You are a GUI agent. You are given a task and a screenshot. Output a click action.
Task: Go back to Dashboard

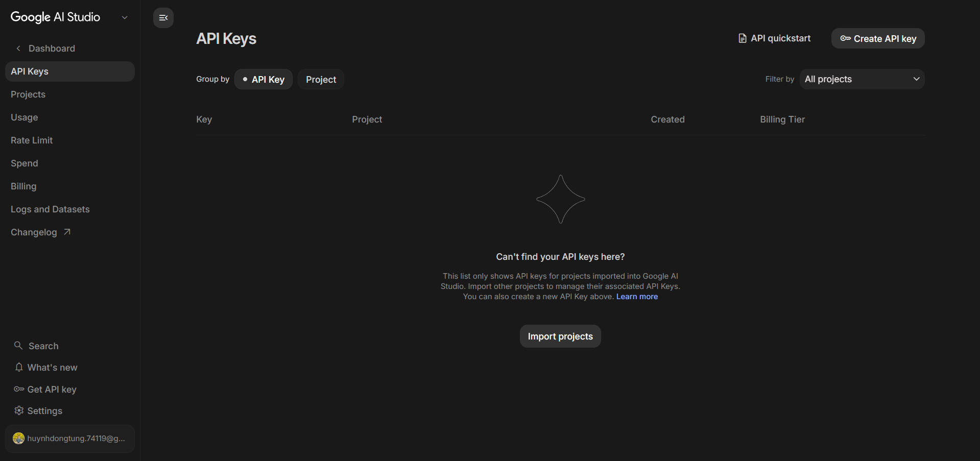[70, 48]
